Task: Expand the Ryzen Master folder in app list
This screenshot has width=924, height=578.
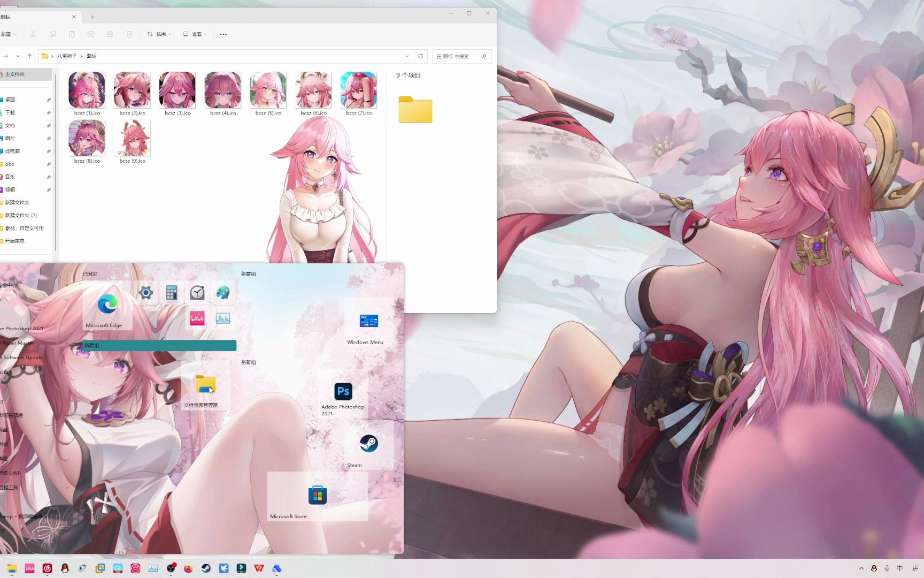Action: pos(67,343)
